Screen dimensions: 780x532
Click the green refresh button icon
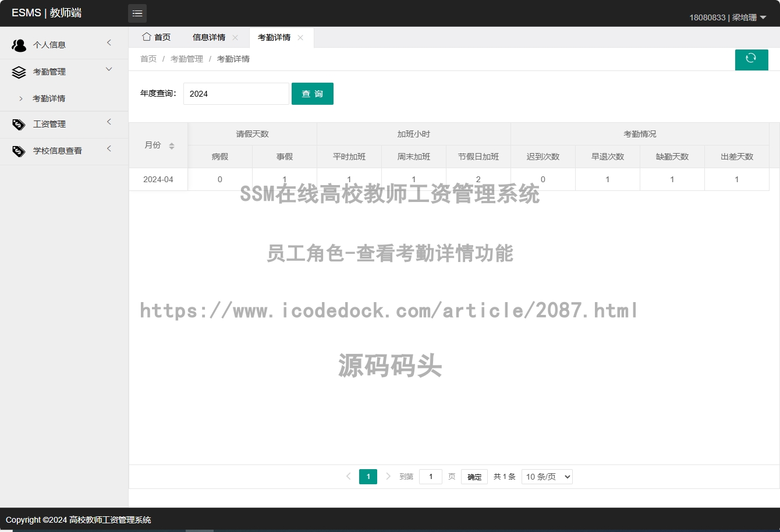751,58
